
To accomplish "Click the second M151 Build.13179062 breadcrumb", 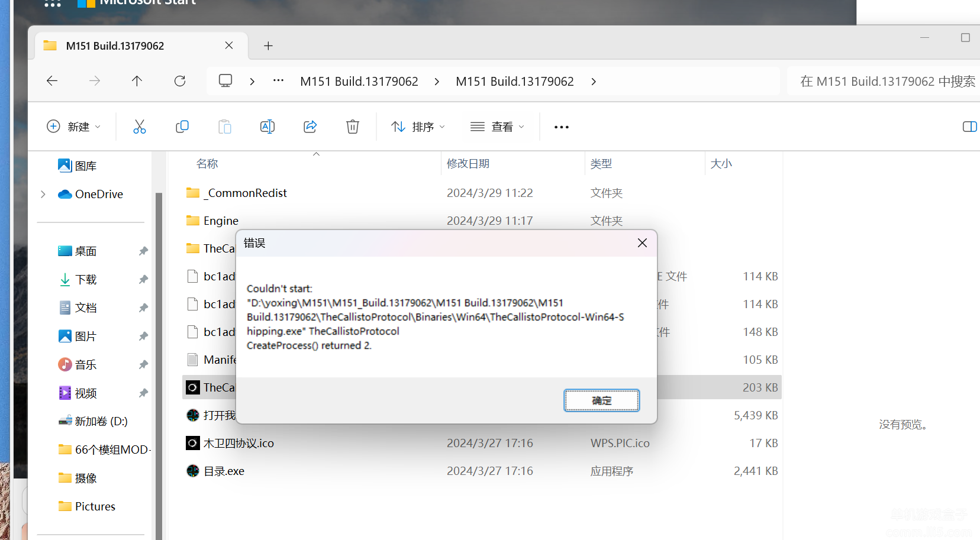I will [x=515, y=82].
